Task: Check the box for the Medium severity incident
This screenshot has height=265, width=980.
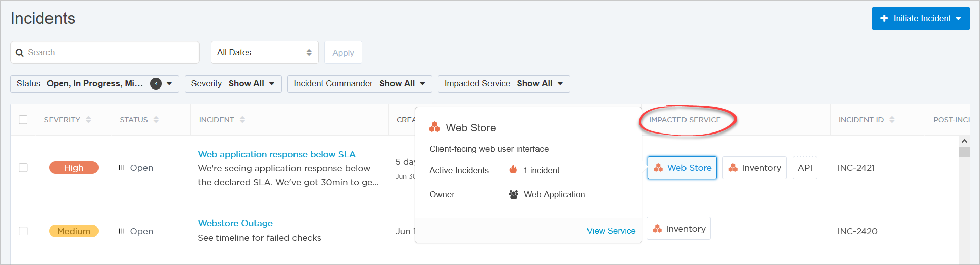Action: pos(23,231)
